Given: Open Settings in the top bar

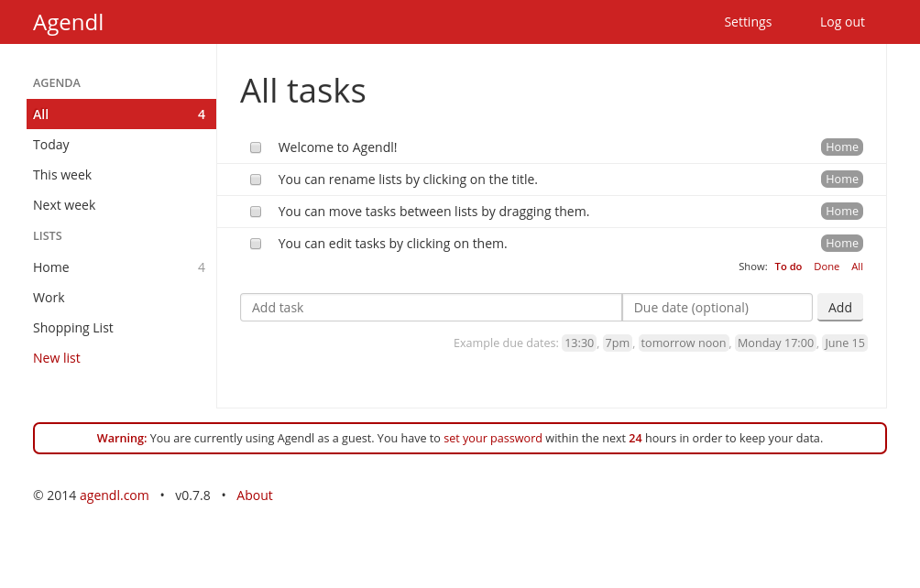Looking at the screenshot, I should [x=748, y=22].
